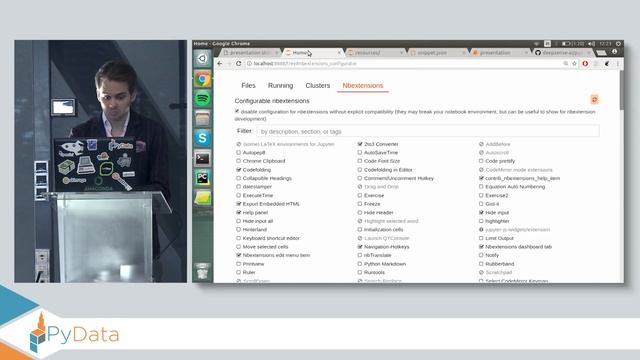Open the network indicator in the top panel
The height and width of the screenshot is (360, 640).
point(536,44)
